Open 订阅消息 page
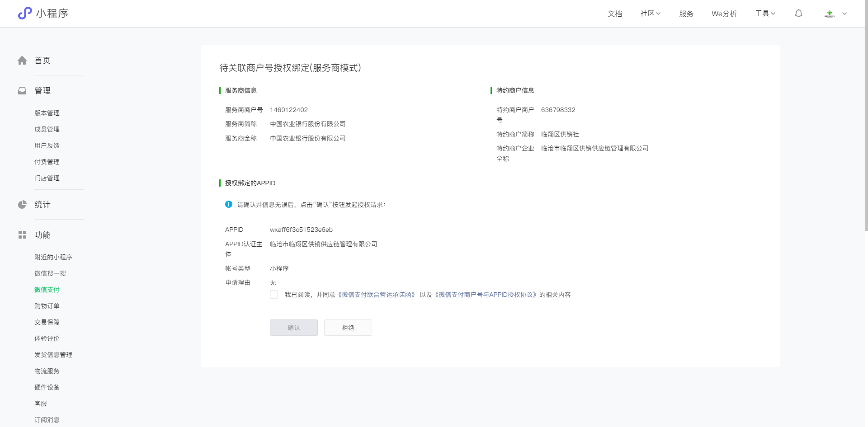868x427 pixels. 47,420
